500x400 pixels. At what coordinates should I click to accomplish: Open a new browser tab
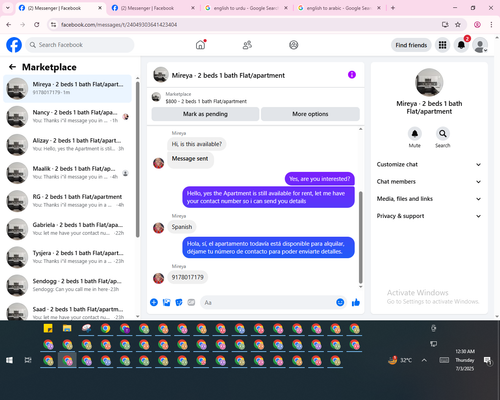[393, 8]
